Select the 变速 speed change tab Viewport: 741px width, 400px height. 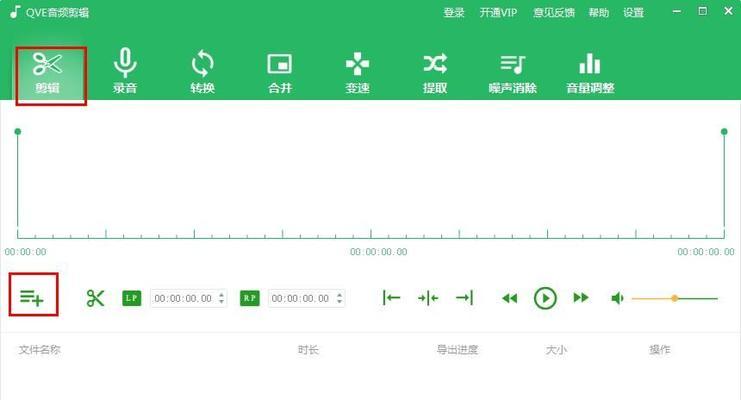[357, 72]
